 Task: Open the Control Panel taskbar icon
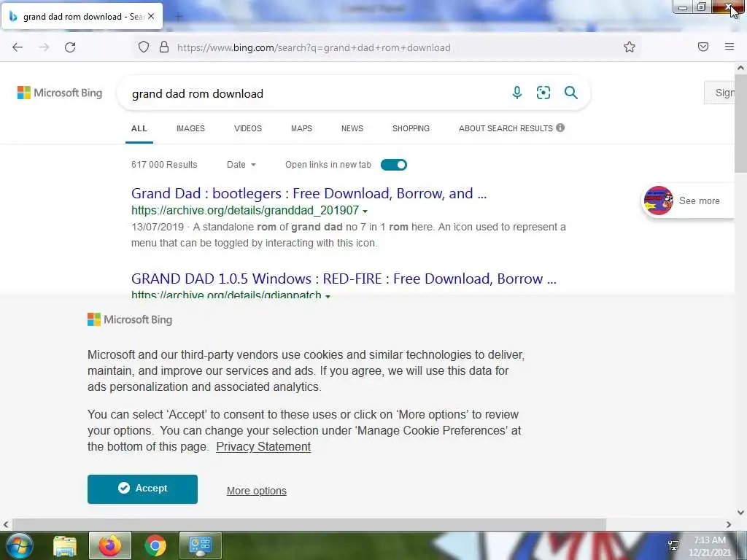pyautogui.click(x=200, y=545)
